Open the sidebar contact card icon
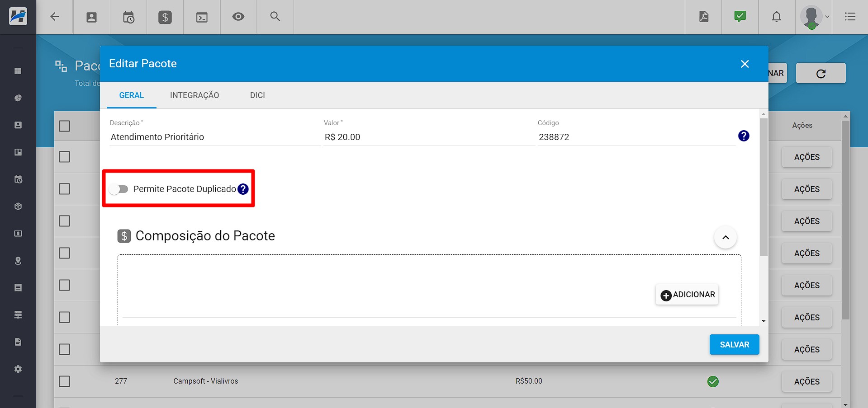The height and width of the screenshot is (408, 868). click(18, 125)
